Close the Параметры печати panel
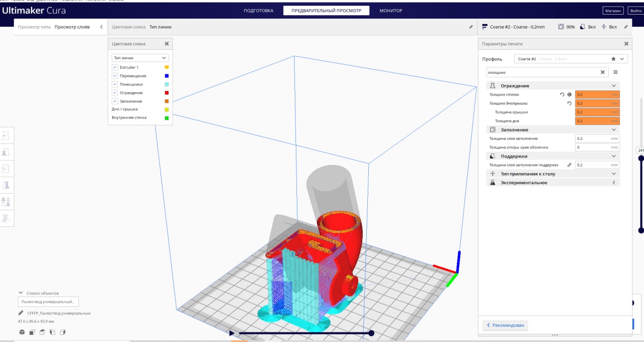Viewport: 644px width, 342px height. [x=626, y=44]
